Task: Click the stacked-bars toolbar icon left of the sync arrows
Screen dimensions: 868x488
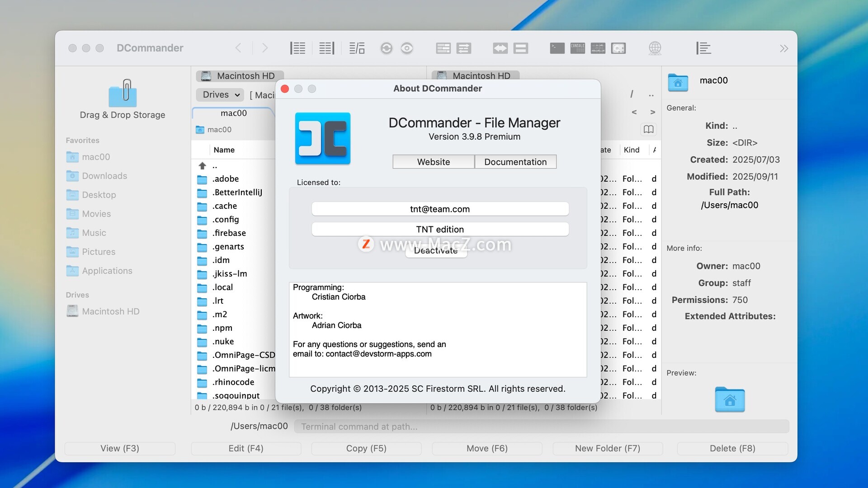Action: click(x=443, y=48)
